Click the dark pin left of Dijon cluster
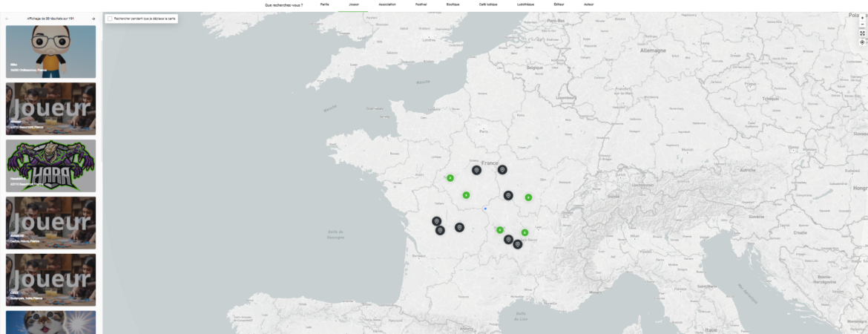Viewport: 868px width, 334px height. pyautogui.click(x=508, y=195)
